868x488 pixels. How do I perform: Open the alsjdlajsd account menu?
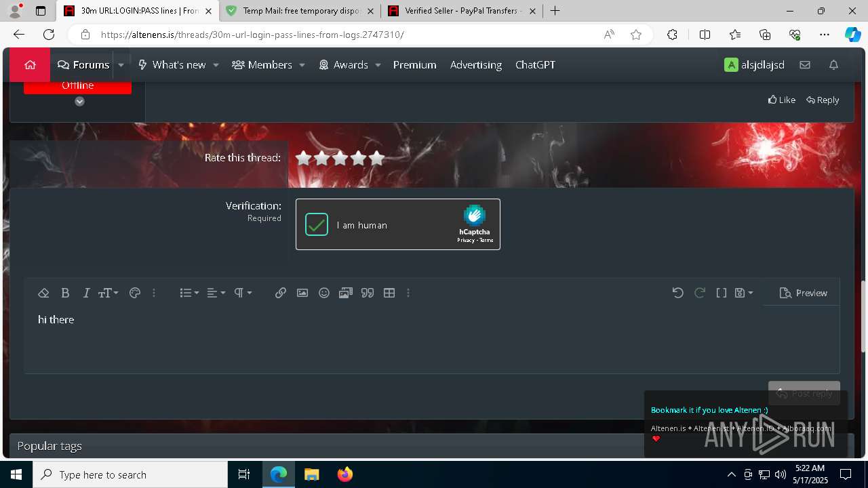click(x=754, y=65)
